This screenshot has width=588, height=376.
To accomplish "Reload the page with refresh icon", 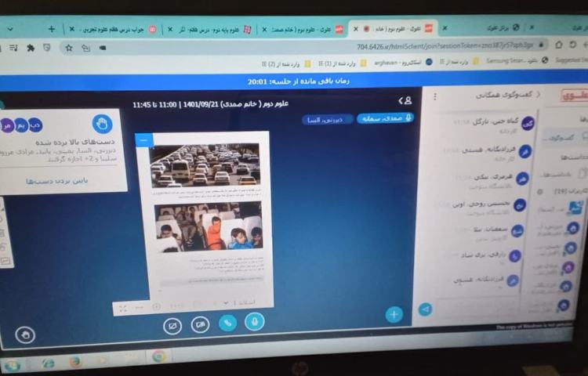I will tap(572, 45).
